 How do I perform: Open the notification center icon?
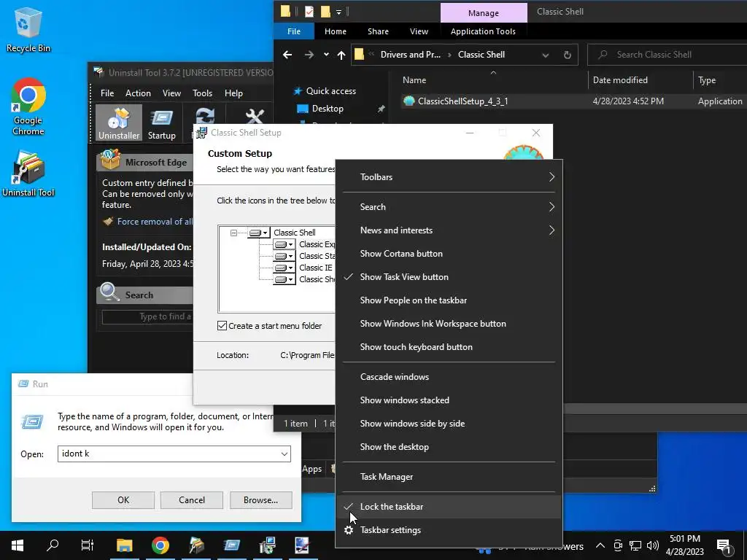724,546
